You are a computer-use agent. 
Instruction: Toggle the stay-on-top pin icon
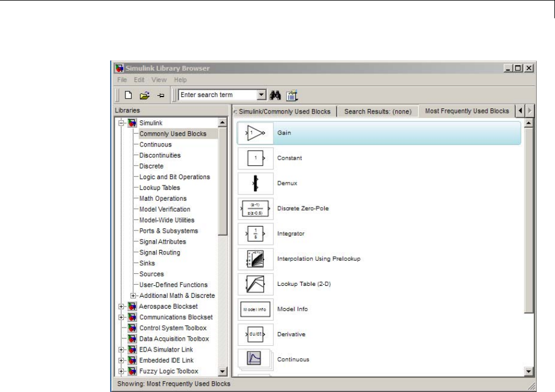click(160, 95)
